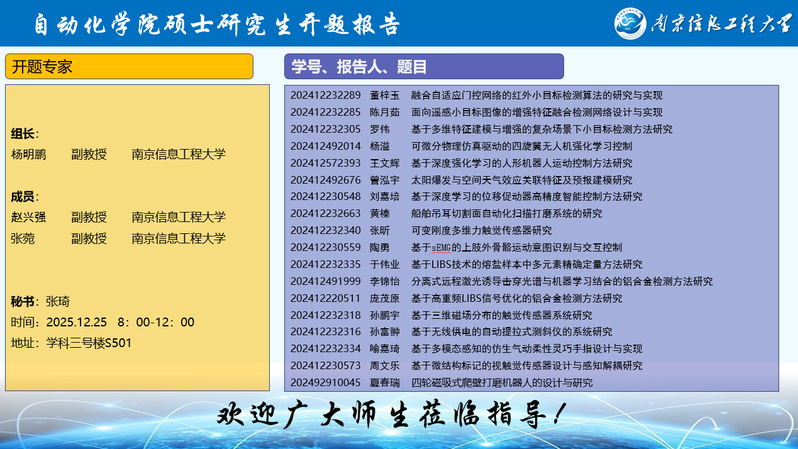Select student ID 202412232289 row
This screenshot has height=449, width=798.
[x=325, y=95]
